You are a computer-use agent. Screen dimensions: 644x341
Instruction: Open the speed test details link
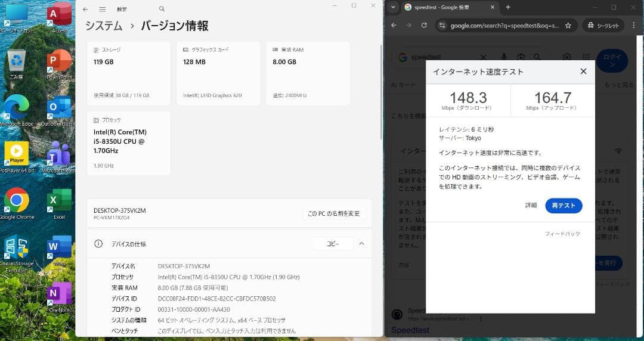[x=531, y=205]
